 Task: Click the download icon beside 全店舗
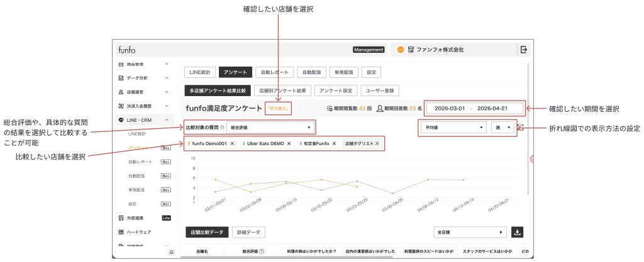click(518, 232)
